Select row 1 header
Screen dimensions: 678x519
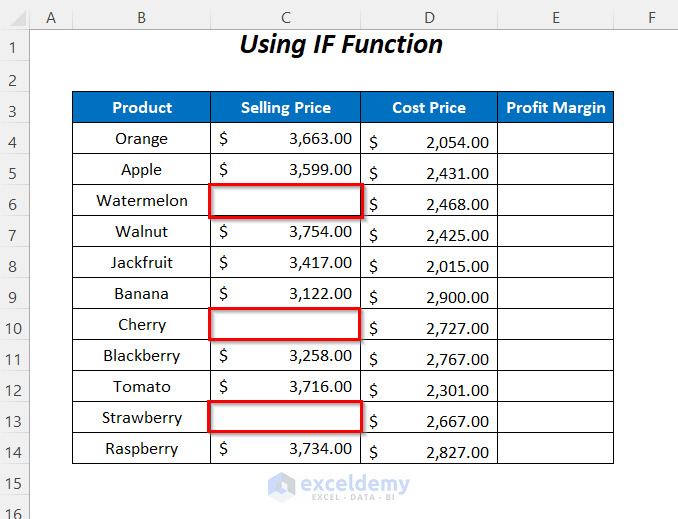pyautogui.click(x=14, y=45)
